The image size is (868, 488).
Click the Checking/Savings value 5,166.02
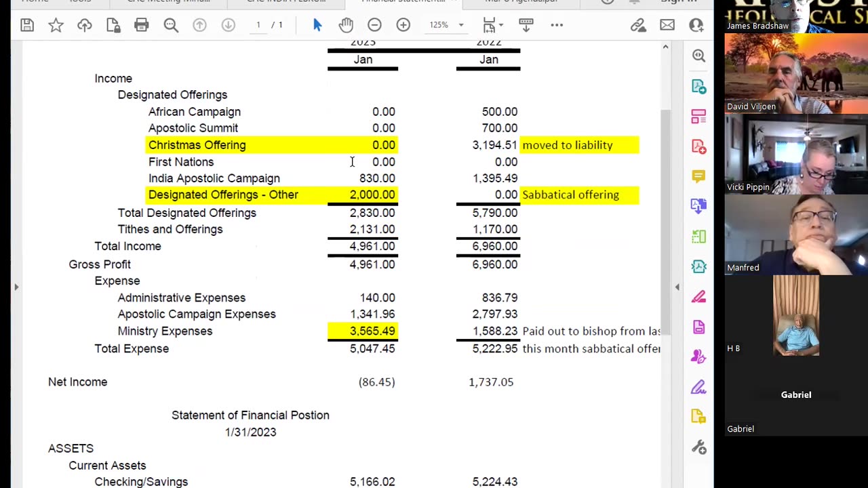(372, 482)
